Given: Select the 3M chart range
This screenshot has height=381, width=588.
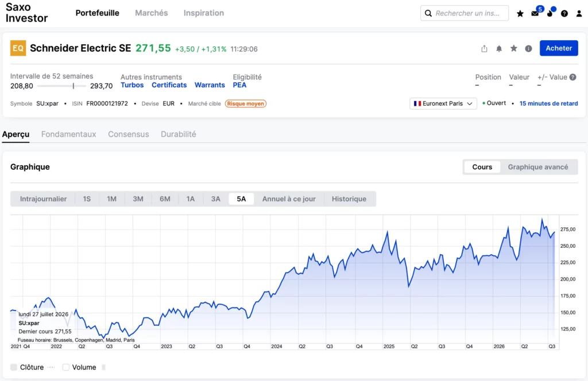Looking at the screenshot, I should click(x=138, y=199).
